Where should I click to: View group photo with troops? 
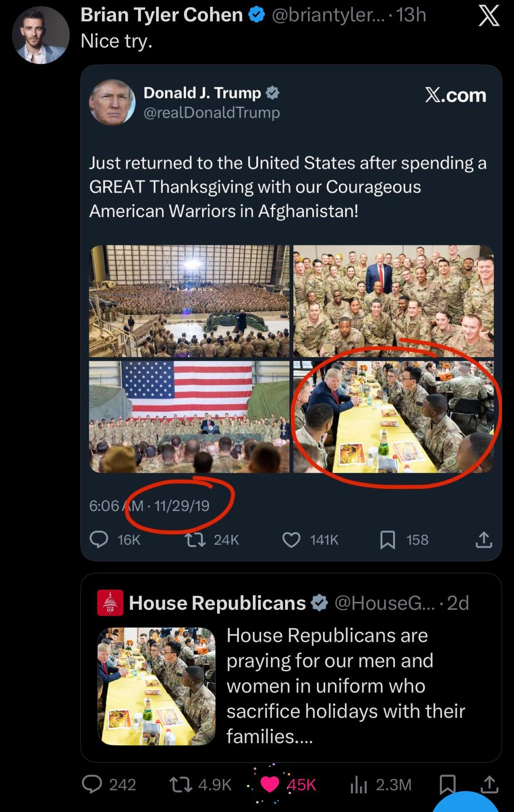393,301
